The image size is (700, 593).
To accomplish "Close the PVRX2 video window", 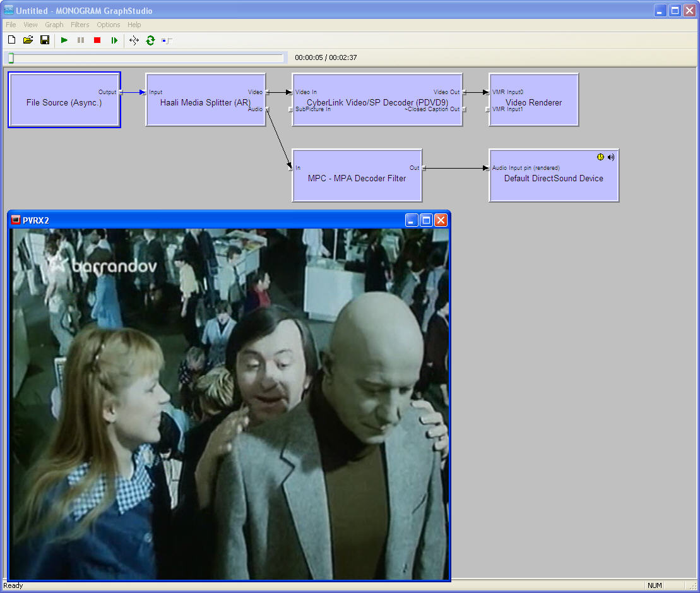I will (x=441, y=220).
